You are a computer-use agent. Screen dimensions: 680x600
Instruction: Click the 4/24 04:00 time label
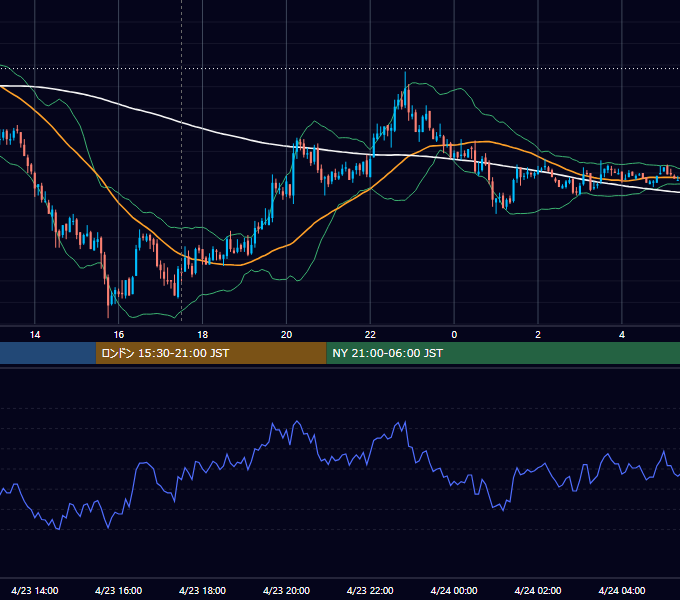tap(622, 590)
